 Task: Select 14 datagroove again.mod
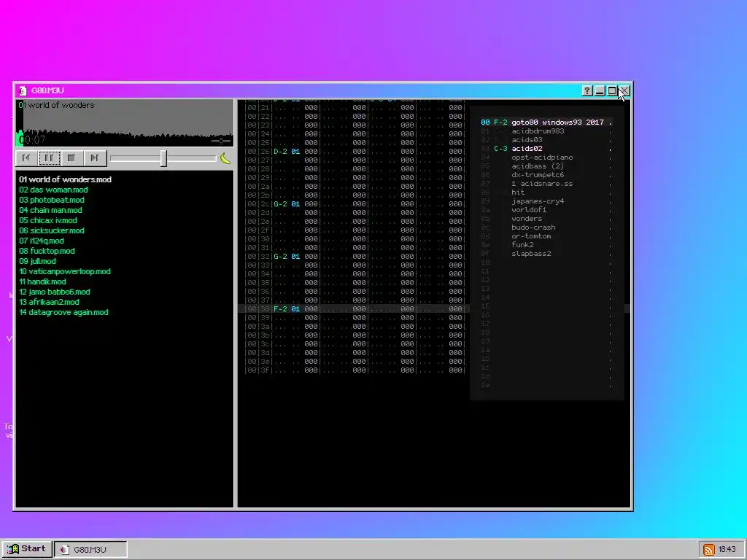pos(63,312)
